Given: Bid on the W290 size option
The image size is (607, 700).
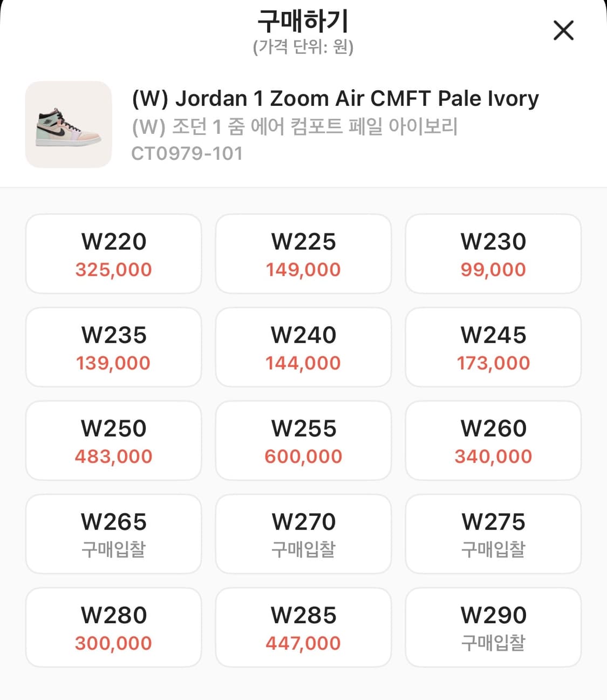Looking at the screenshot, I should [x=493, y=628].
